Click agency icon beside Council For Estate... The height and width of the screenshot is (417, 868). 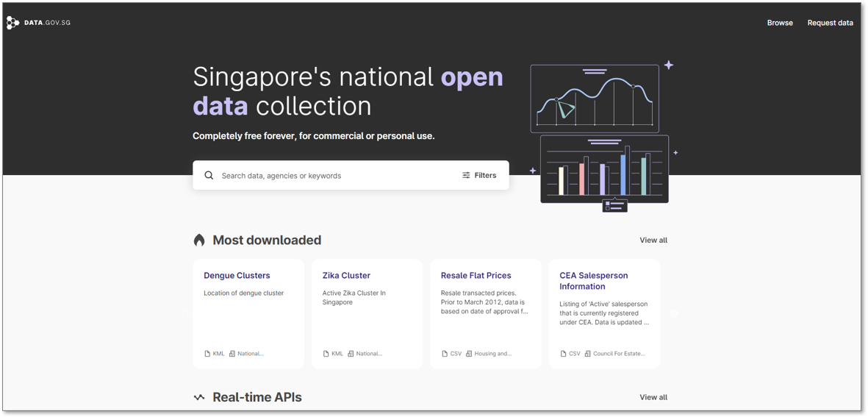tap(588, 353)
